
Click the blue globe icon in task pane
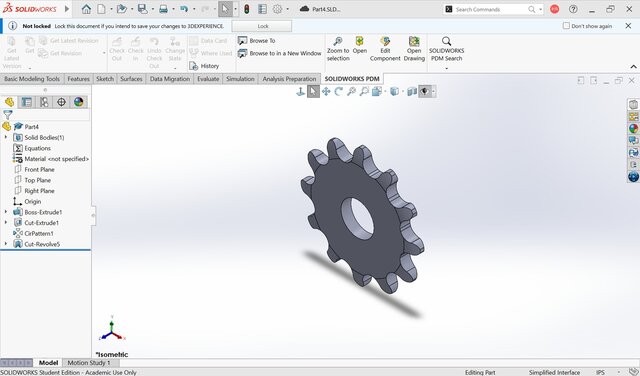point(633,177)
